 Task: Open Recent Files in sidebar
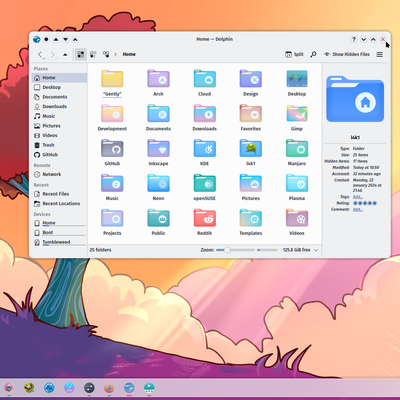click(59, 194)
